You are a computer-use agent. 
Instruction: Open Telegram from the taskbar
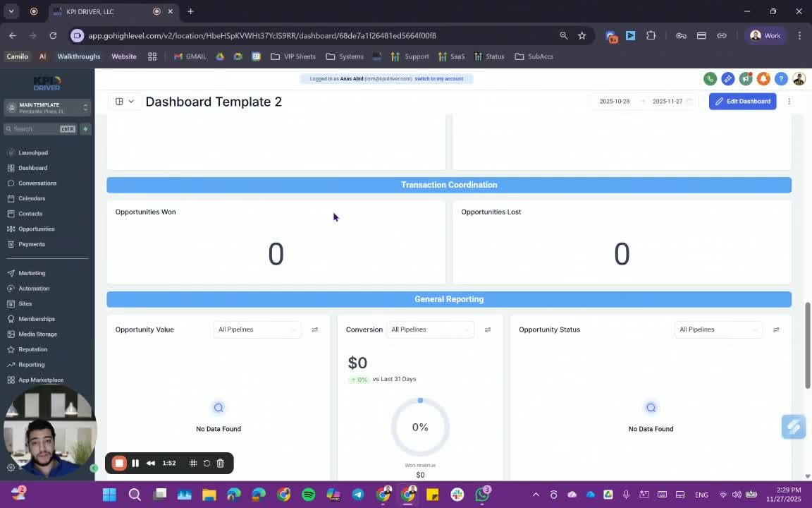coord(358,495)
